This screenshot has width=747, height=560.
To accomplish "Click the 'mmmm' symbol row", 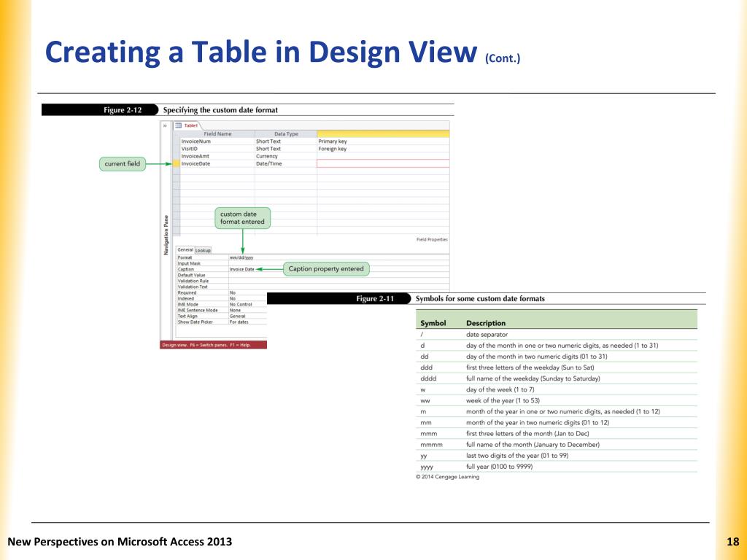I will (x=557, y=444).
